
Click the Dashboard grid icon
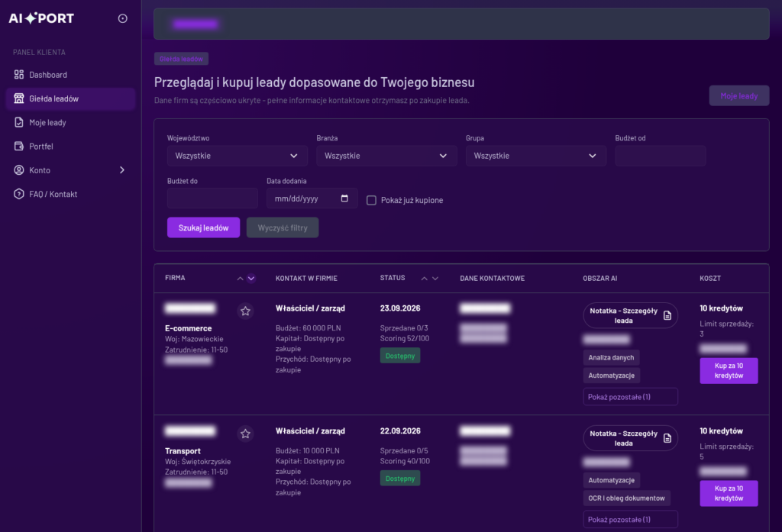pos(19,74)
